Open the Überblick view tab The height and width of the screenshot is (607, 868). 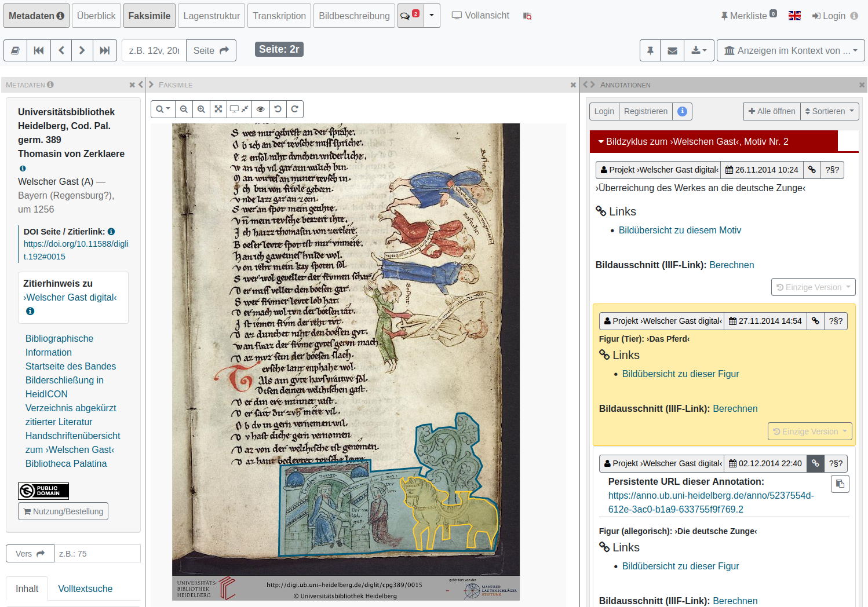96,16
